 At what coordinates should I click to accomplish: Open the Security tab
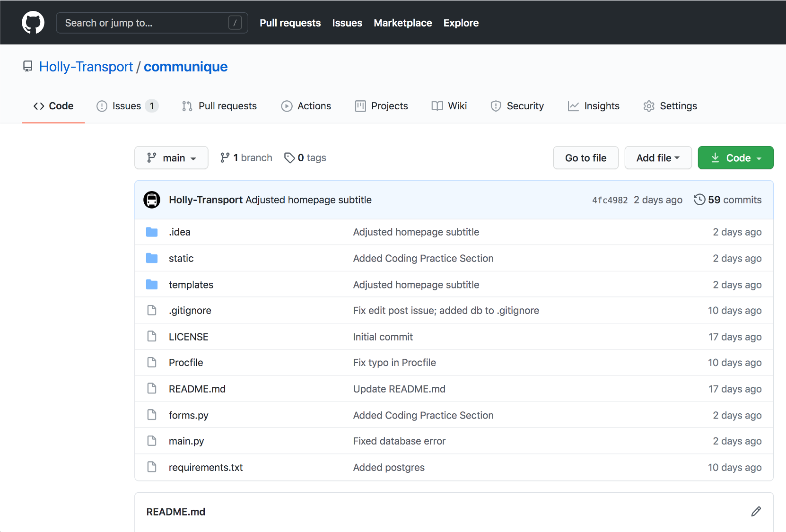point(517,106)
